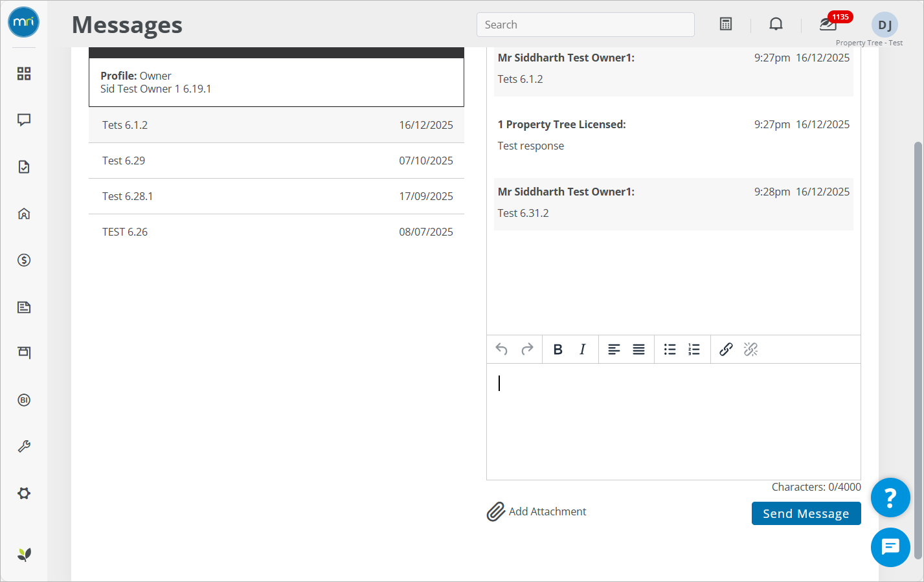Open the messages chat icon in sidebar
The width and height of the screenshot is (924, 582).
click(x=24, y=120)
